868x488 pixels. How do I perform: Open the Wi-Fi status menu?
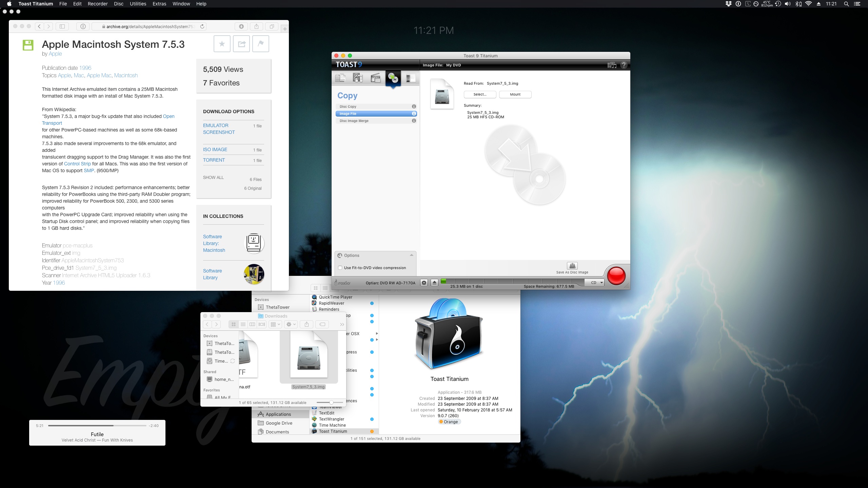(809, 4)
